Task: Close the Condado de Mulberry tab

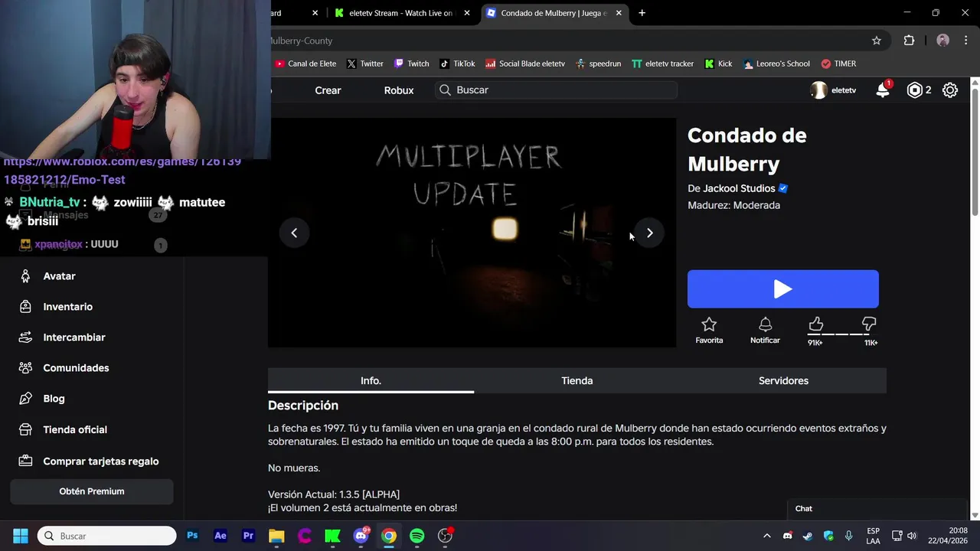Action: tap(619, 13)
